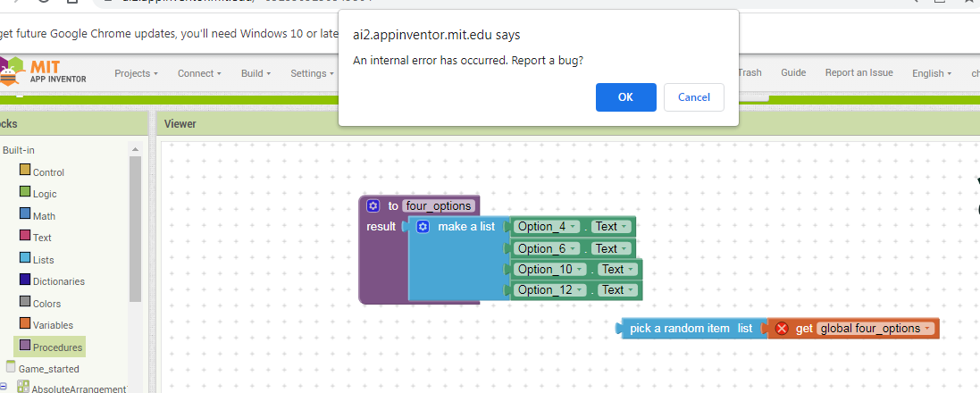This screenshot has height=393, width=980.
Task: Open the global four_options variable dropdown
Action: click(927, 329)
